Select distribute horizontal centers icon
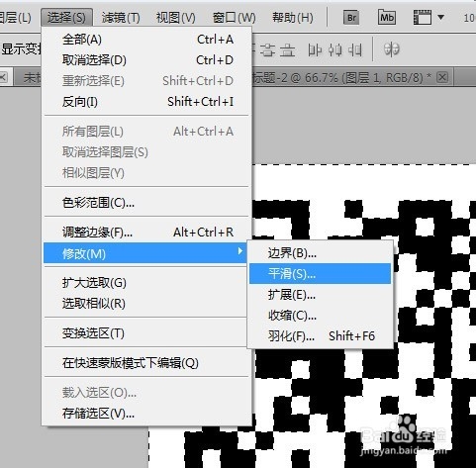476x468 pixels. [334, 50]
